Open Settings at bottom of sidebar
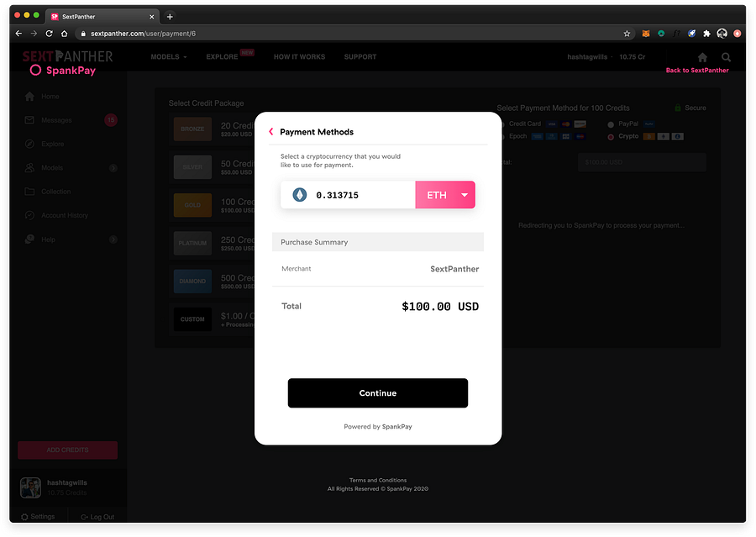This screenshot has width=756, height=537. [x=38, y=516]
